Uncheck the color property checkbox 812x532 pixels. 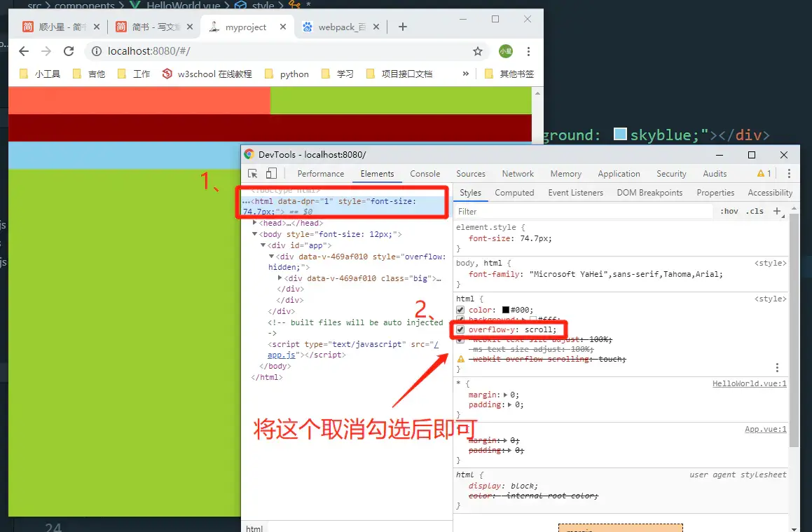(460, 310)
